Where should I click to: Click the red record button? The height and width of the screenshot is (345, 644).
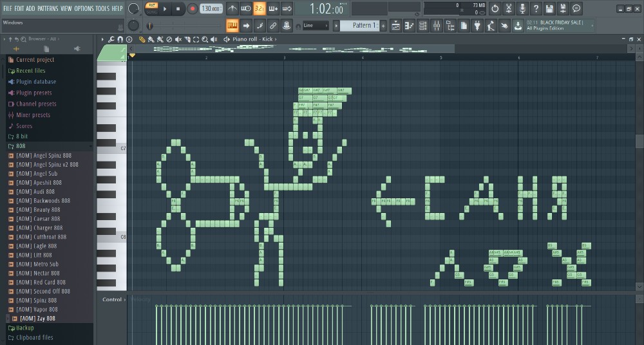(x=192, y=8)
